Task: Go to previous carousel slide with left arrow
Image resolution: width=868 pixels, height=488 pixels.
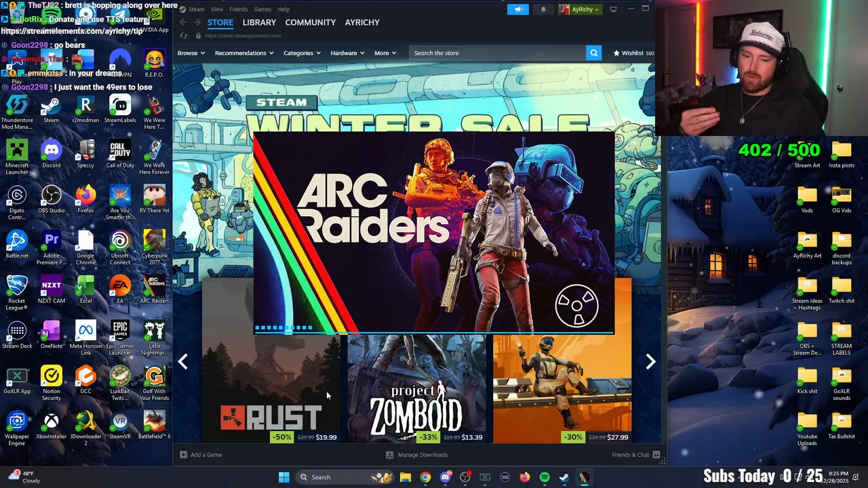Action: [x=183, y=362]
